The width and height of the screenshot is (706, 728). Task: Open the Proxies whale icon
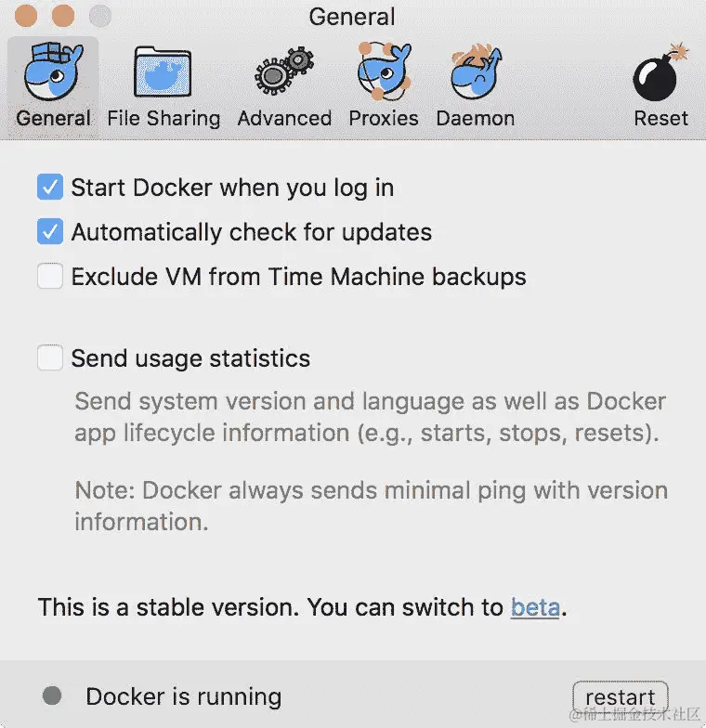384,71
